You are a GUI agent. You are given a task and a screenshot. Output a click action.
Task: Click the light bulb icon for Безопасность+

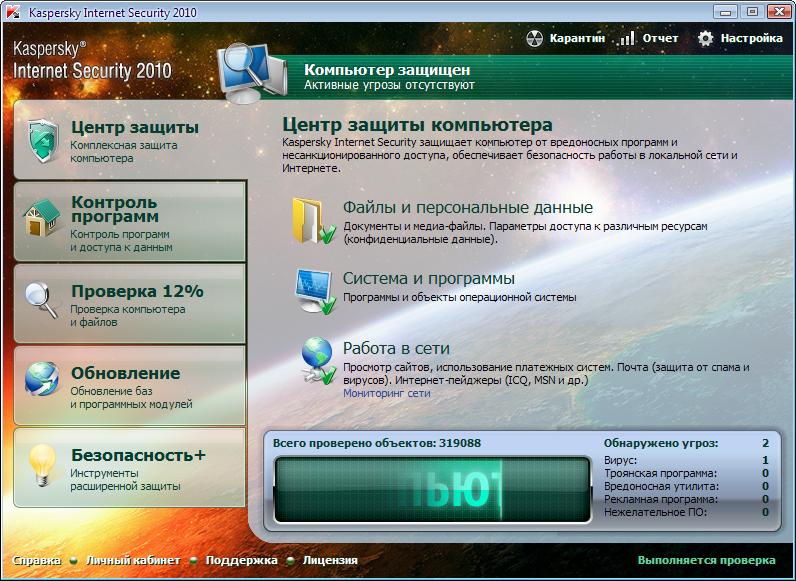tap(42, 465)
